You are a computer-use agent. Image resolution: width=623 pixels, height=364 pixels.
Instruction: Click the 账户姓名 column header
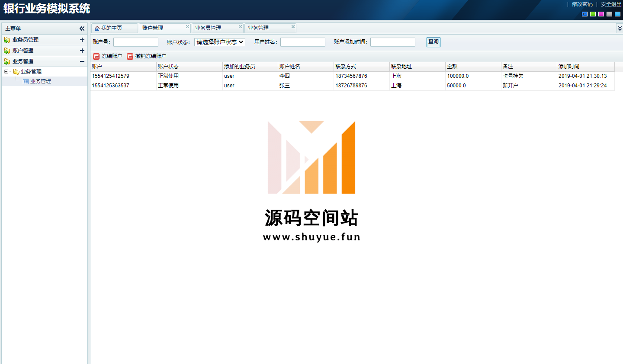306,67
